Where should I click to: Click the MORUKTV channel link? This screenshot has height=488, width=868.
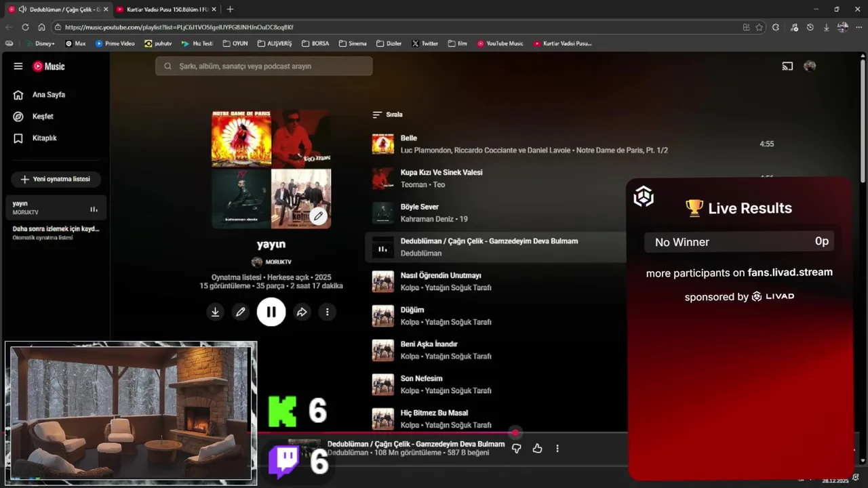point(271,262)
